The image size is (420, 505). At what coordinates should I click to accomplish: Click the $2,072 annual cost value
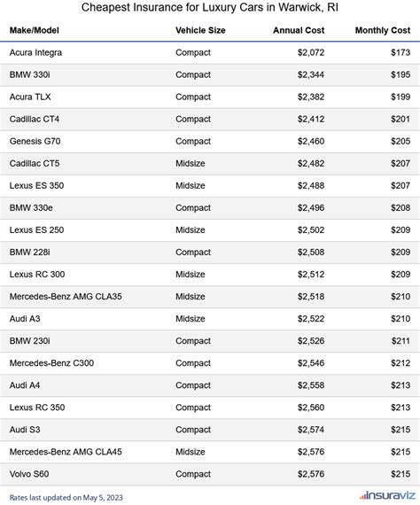click(x=311, y=52)
